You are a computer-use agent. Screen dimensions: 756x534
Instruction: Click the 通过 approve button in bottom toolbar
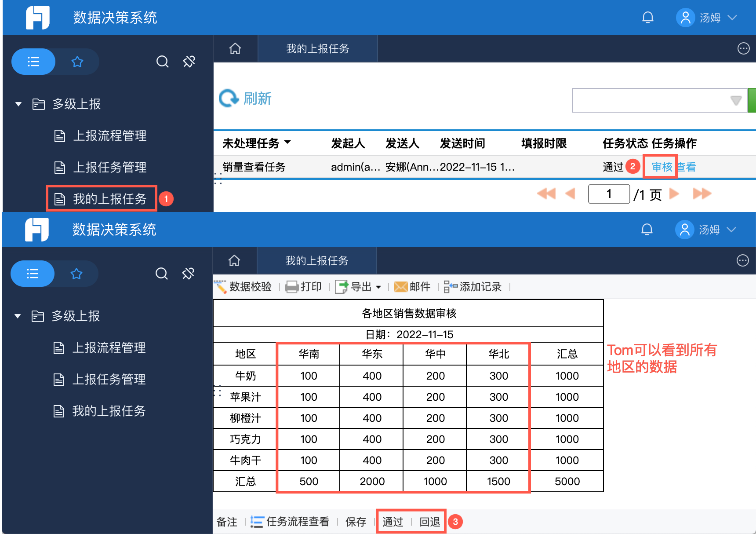click(x=393, y=522)
